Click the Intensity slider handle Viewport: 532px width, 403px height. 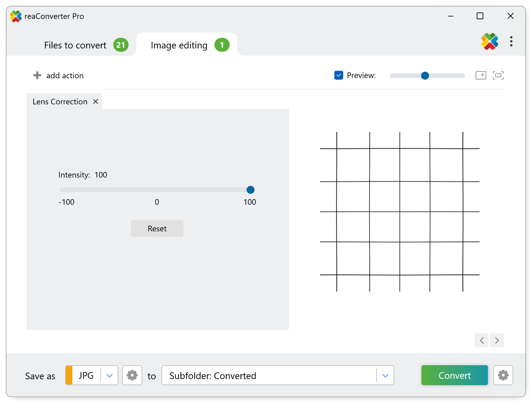tap(250, 190)
